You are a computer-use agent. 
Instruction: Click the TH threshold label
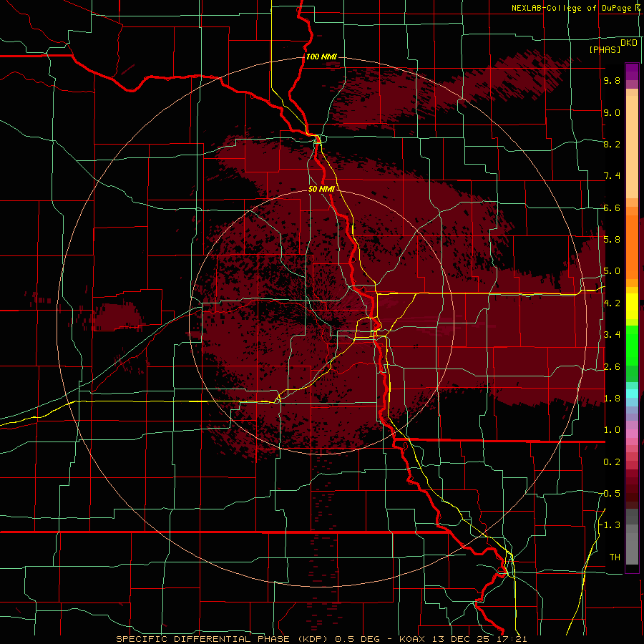tap(615, 557)
